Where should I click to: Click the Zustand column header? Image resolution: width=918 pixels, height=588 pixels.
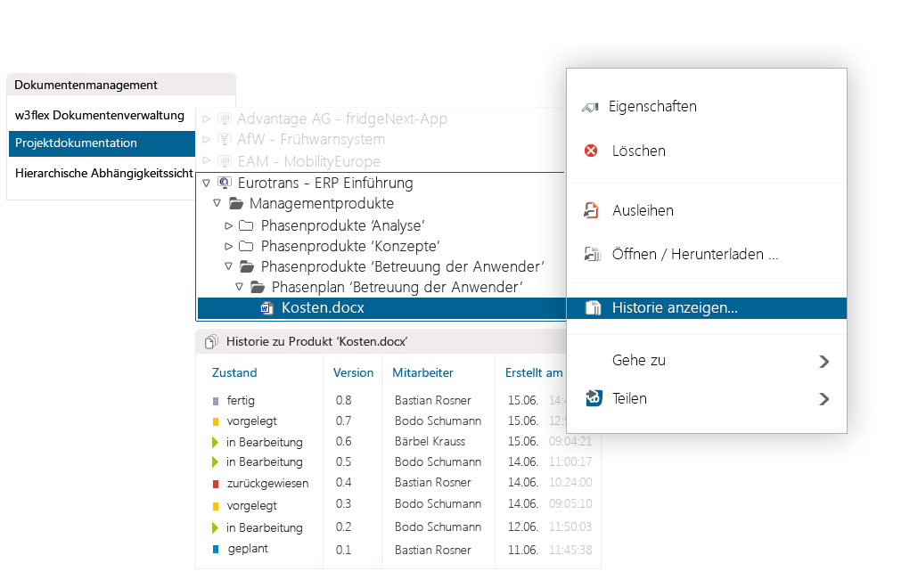point(234,373)
